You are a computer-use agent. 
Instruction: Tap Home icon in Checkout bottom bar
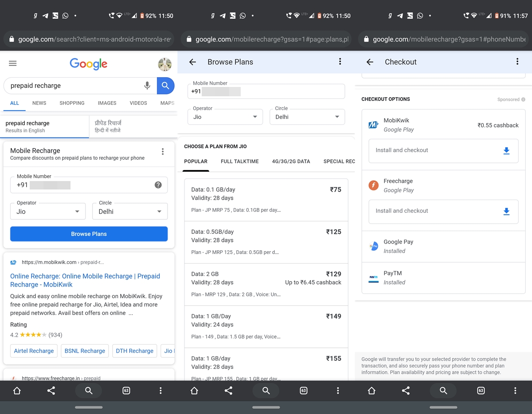pos(372,390)
